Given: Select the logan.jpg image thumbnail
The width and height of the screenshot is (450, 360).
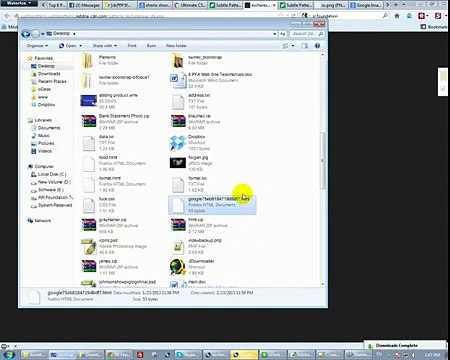Looking at the screenshot, I should [x=178, y=163].
